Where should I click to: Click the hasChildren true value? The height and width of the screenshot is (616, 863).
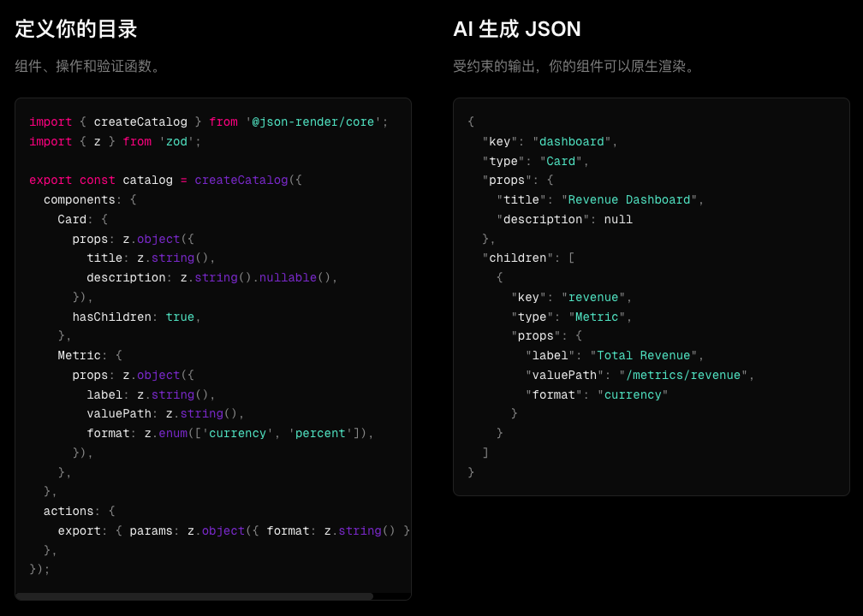pyautogui.click(x=180, y=317)
